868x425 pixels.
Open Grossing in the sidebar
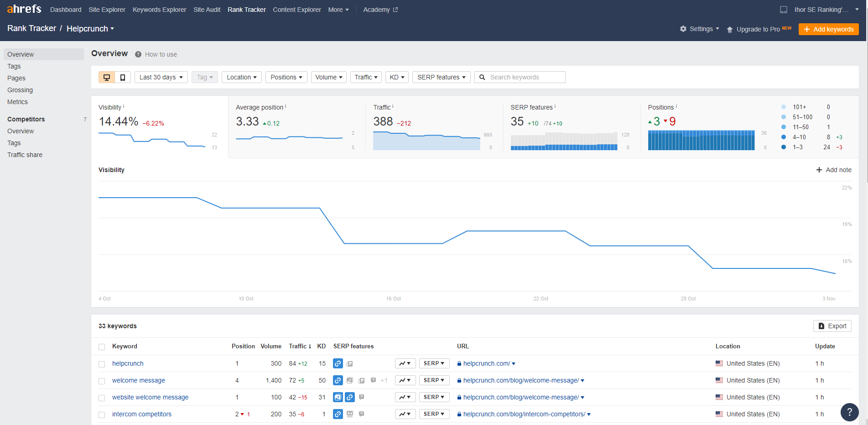tap(20, 90)
